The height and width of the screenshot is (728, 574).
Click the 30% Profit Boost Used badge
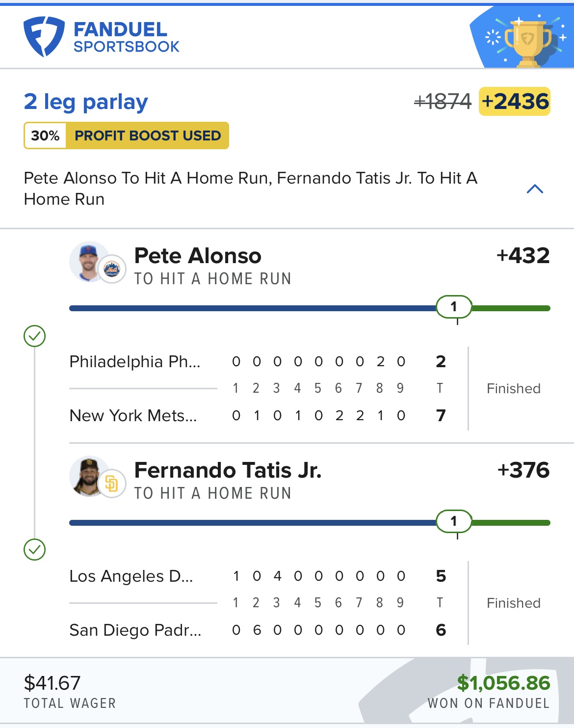tap(127, 135)
